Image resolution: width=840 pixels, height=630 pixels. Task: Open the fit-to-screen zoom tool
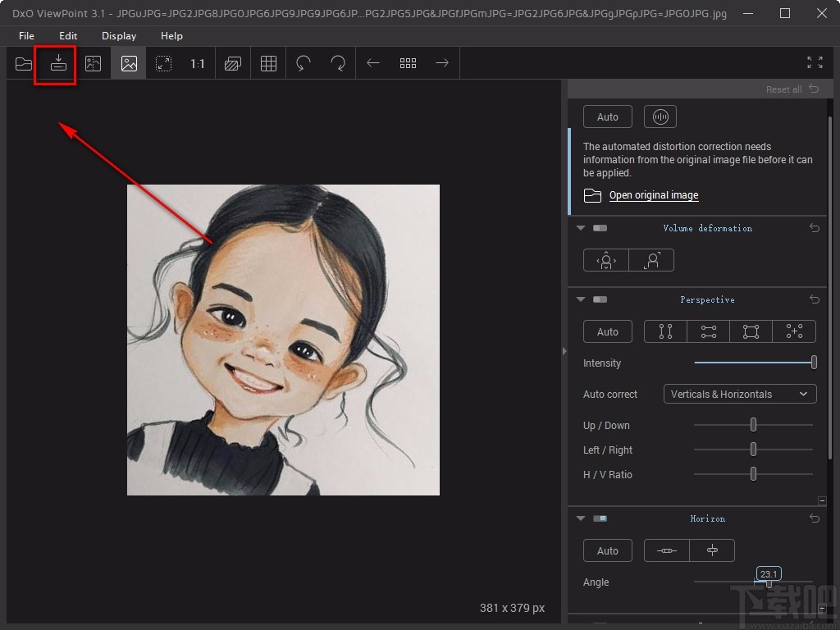[x=164, y=63]
